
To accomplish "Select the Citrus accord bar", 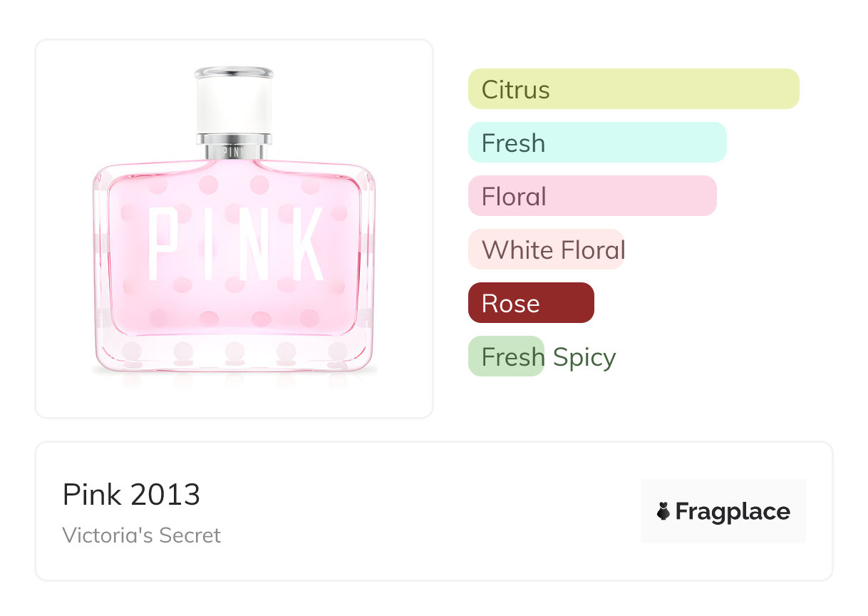I will [x=633, y=89].
